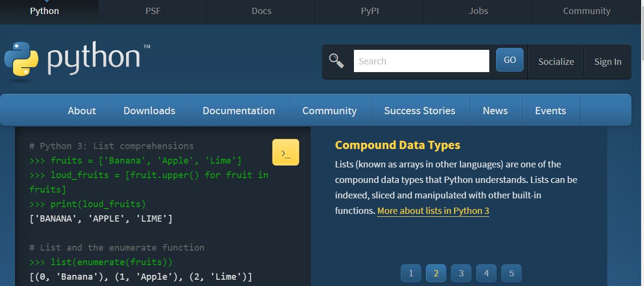Go to Community in main navigation bar
Viewport: 644px width, 286px height.
[329, 110]
